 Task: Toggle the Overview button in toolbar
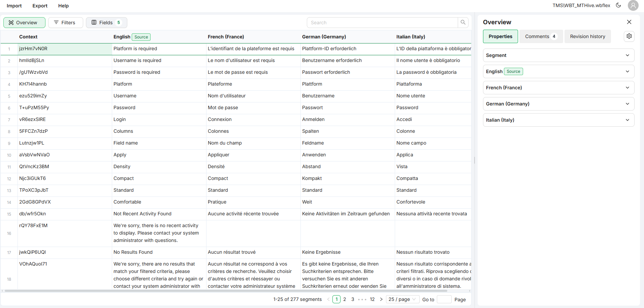click(24, 23)
